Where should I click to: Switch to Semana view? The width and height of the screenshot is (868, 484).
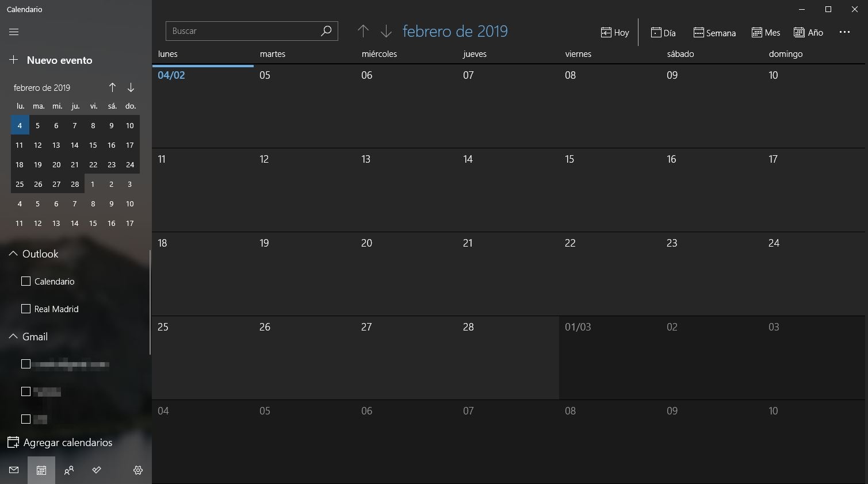pos(714,33)
